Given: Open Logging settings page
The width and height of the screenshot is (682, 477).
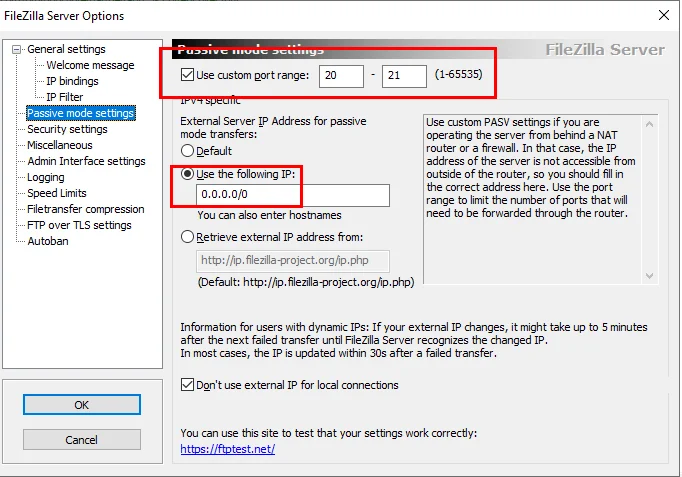Looking at the screenshot, I should pos(46,177).
